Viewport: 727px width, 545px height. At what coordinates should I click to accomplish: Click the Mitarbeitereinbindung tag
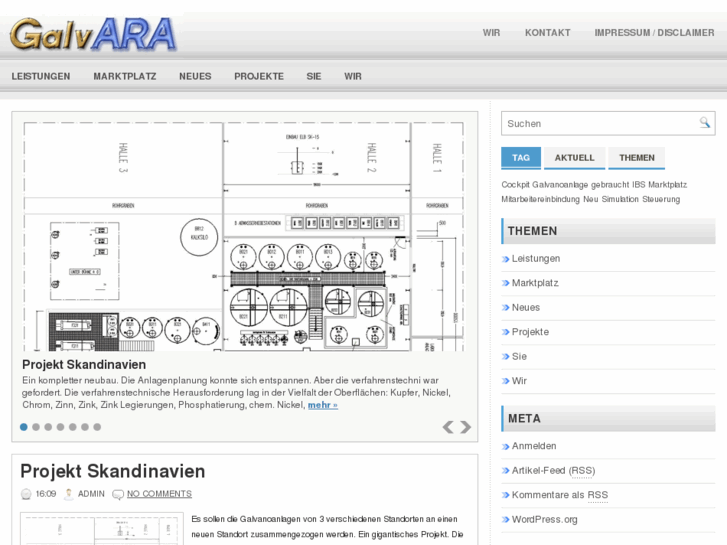tap(540, 199)
